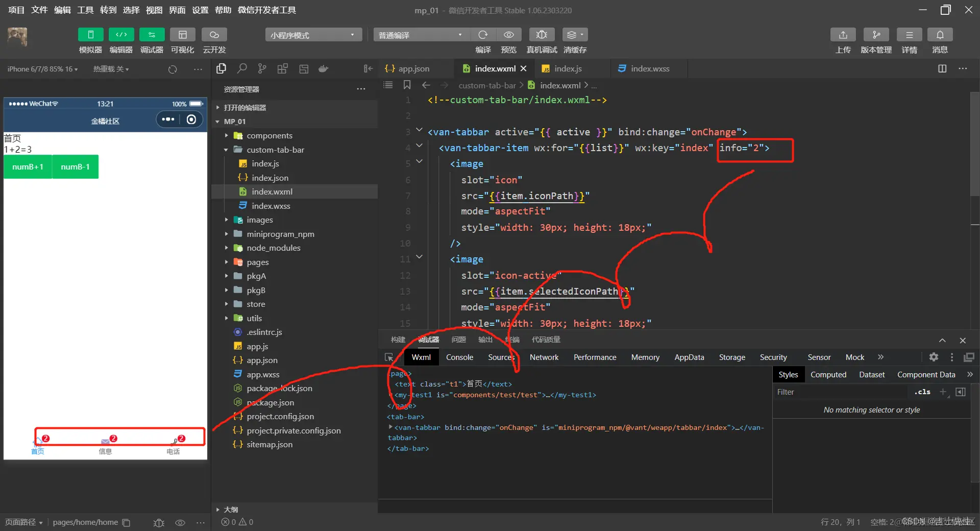
Task: Toggle the 调试器 debugger panel button
Action: tap(152, 35)
